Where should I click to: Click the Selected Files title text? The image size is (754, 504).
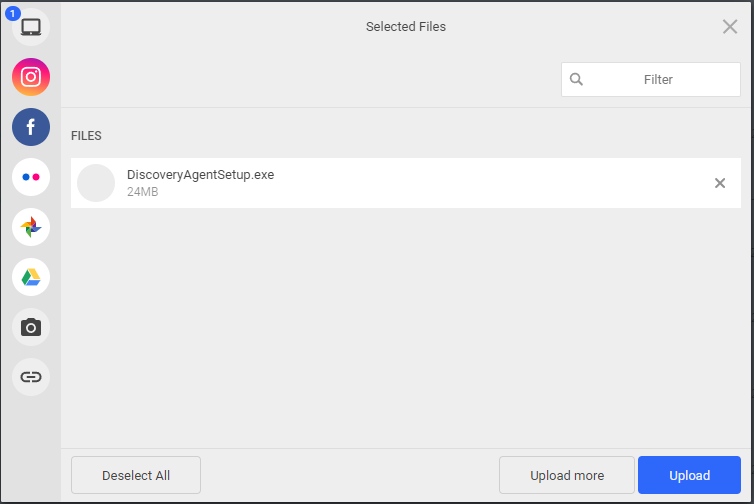coord(406,27)
